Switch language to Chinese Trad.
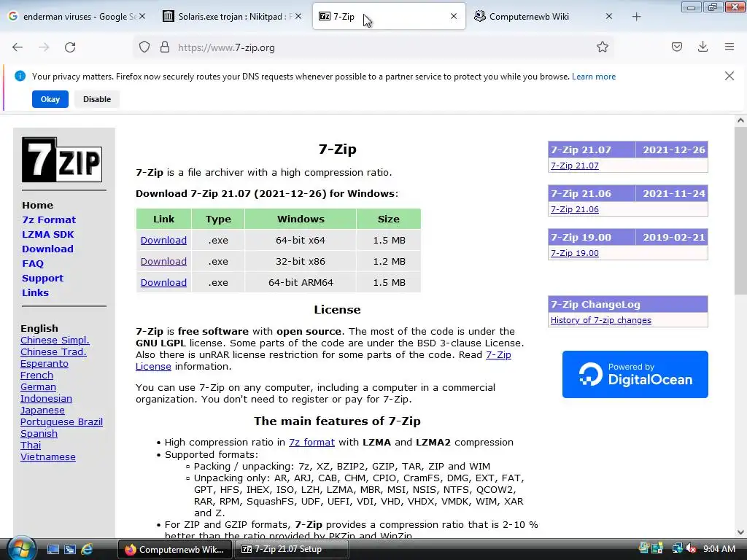Image resolution: width=747 pixels, height=560 pixels. (x=53, y=352)
